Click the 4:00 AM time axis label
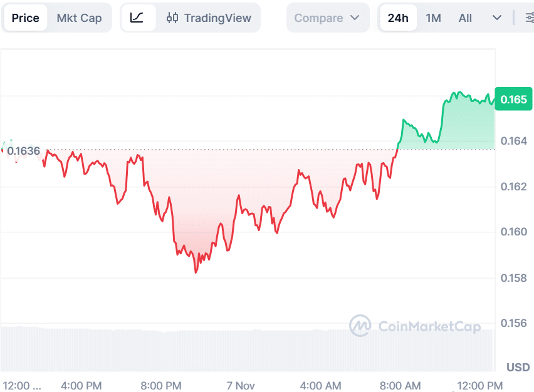Image resolution: width=534 pixels, height=392 pixels. click(321, 385)
